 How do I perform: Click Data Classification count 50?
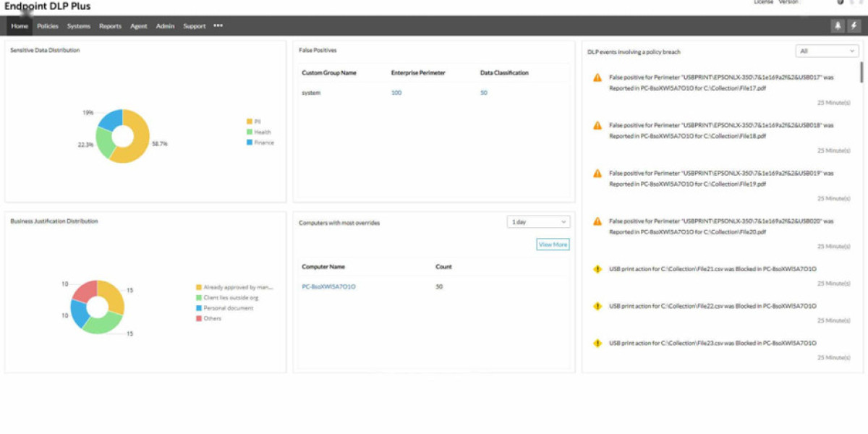point(484,93)
